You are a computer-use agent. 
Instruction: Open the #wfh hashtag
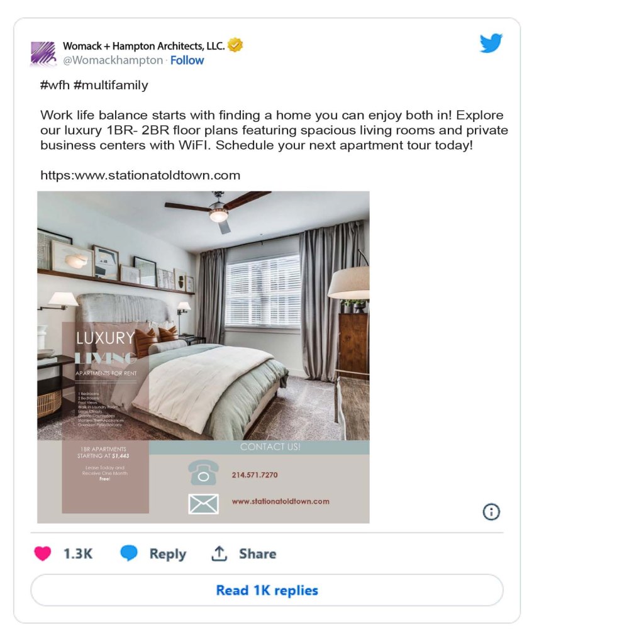[55, 85]
